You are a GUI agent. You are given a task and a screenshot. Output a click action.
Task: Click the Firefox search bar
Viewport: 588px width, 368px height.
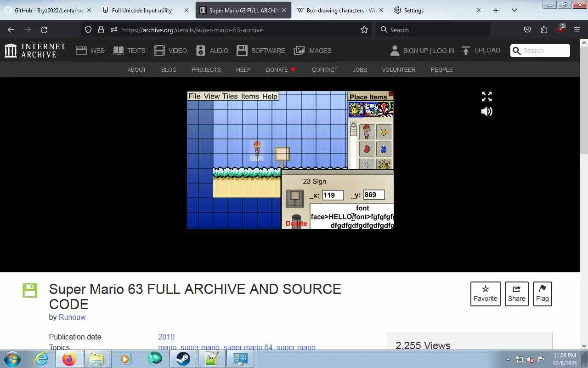point(433,30)
